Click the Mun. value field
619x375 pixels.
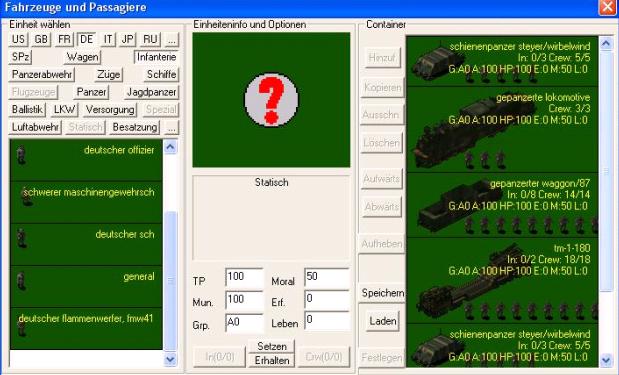244,300
